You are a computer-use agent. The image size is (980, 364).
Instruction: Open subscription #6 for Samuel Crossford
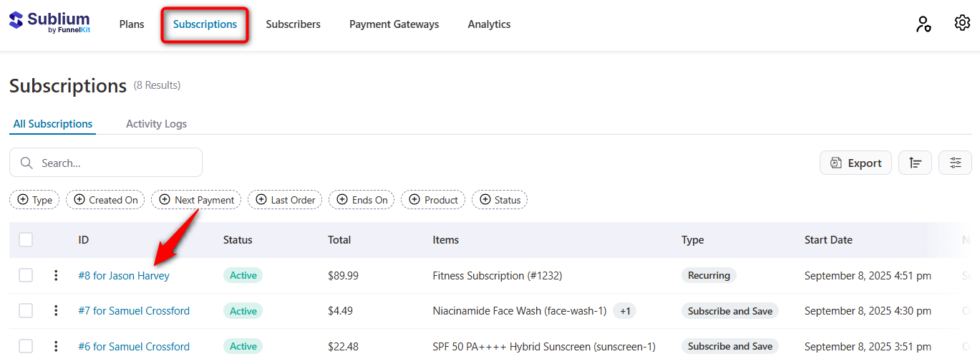[x=134, y=346]
